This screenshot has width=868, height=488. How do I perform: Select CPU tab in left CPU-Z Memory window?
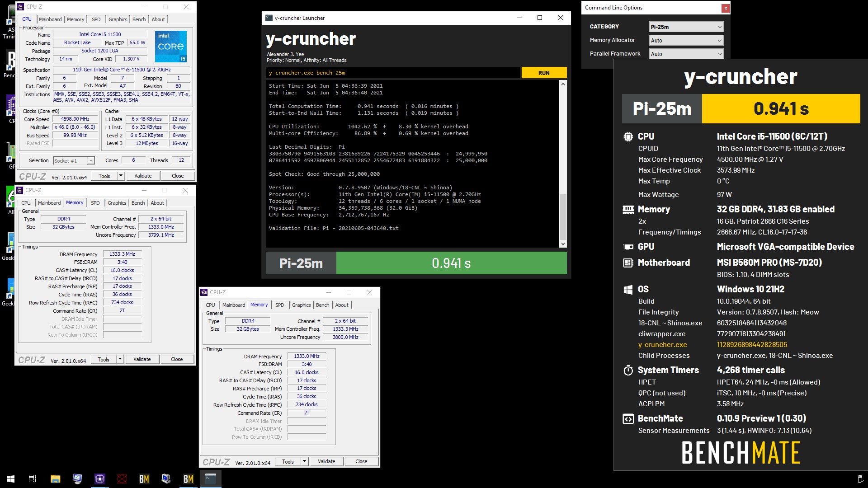tap(26, 203)
